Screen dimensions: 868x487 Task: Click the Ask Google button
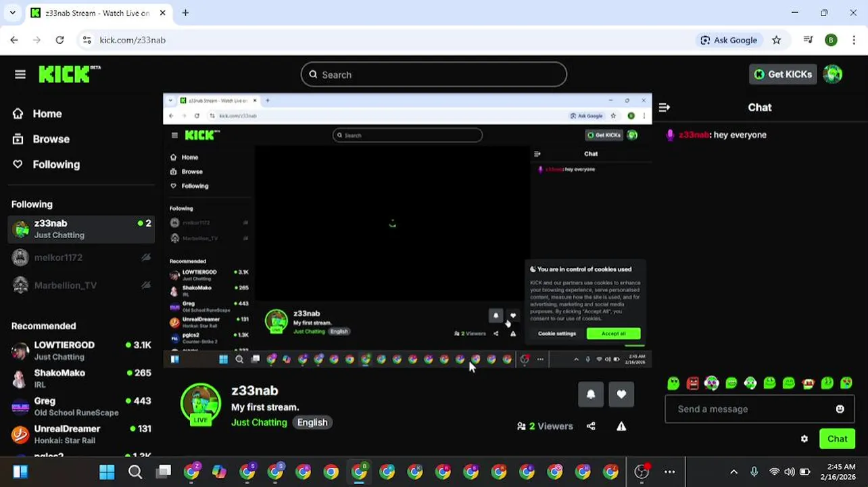click(x=729, y=40)
